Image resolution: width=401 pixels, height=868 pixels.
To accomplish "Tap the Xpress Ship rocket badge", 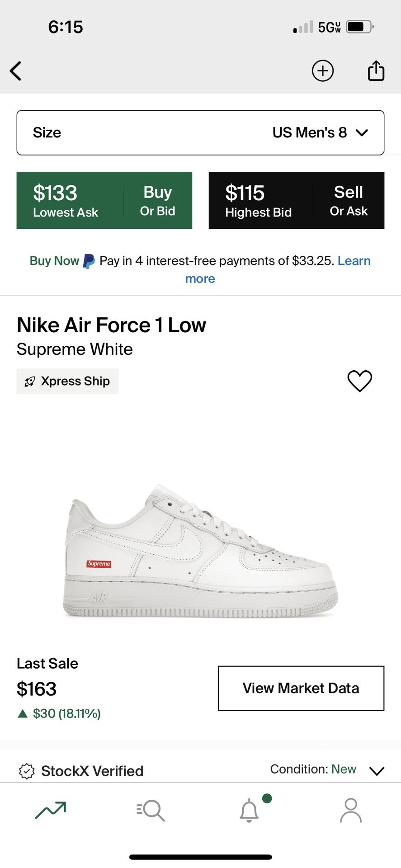I will click(x=67, y=381).
